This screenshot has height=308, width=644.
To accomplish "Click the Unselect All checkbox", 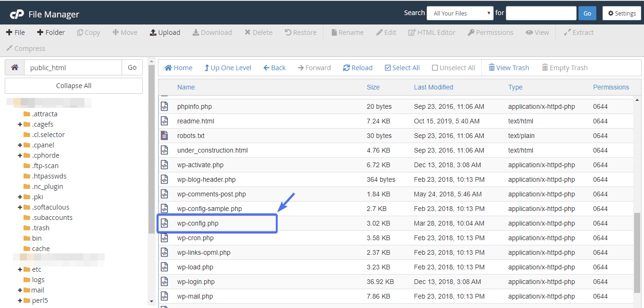I will pyautogui.click(x=435, y=68).
